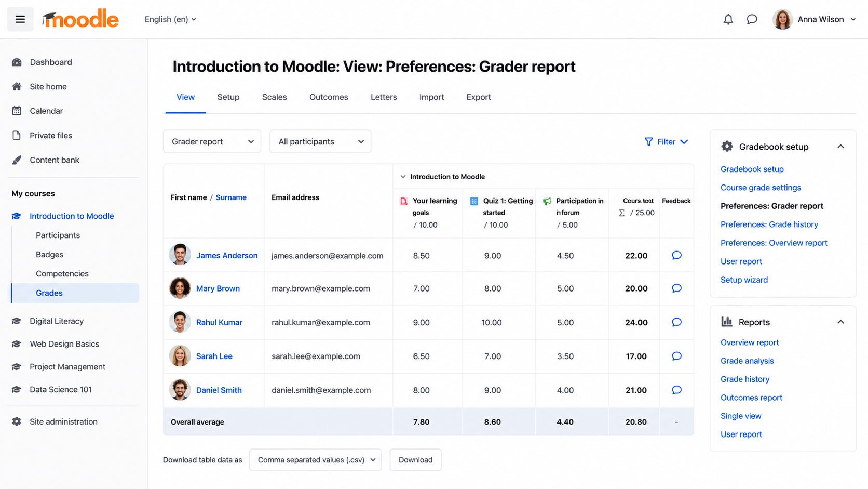
Task: Open the Course grade settings link
Action: point(761,188)
